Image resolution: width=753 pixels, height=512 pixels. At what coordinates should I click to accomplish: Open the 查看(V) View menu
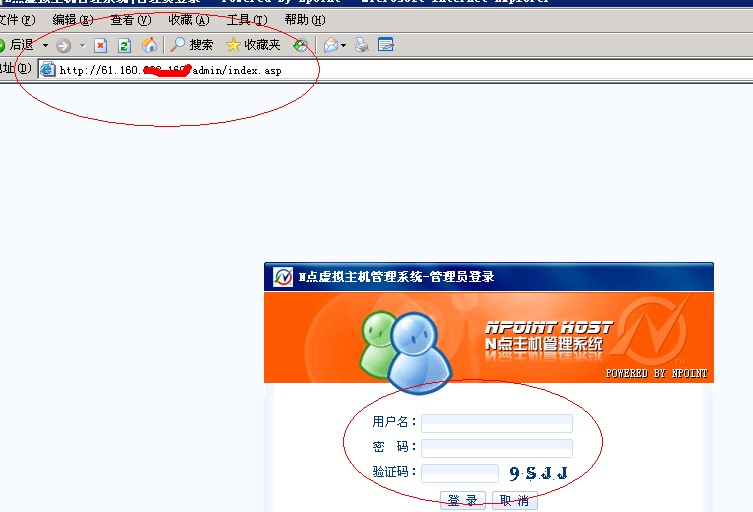(x=131, y=20)
